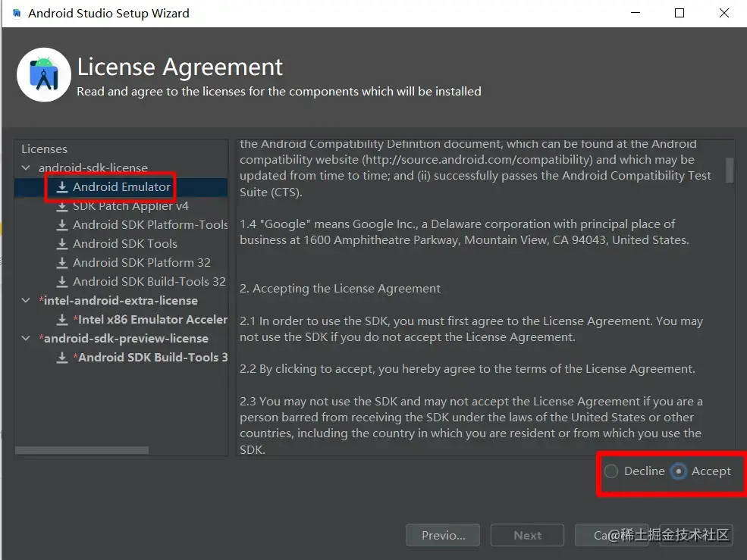Go back with the Previous button

[x=444, y=535]
